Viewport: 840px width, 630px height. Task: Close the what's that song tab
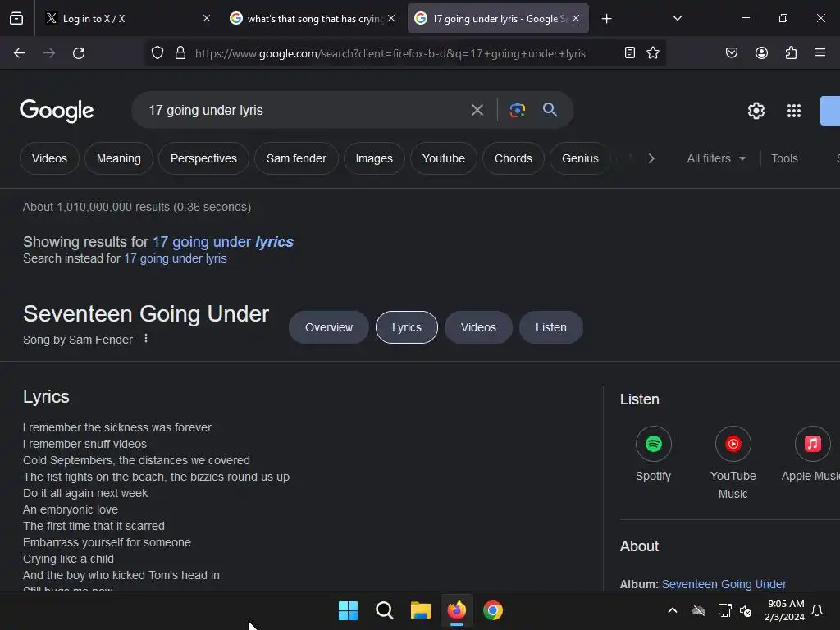pos(391,18)
